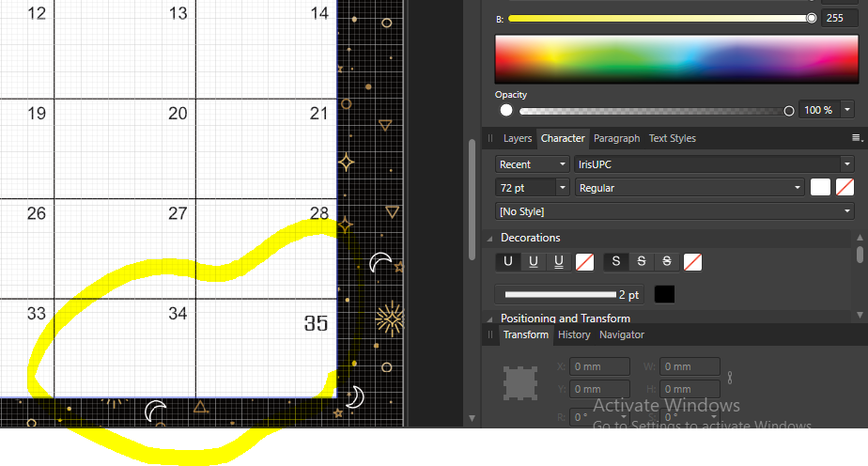Open the IrisUPC font family dropdown

point(714,164)
